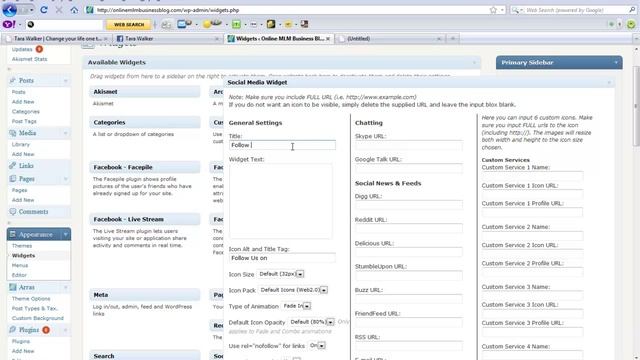
Task: Click the Plugins plug icon in sidebar
Action: [13, 329]
